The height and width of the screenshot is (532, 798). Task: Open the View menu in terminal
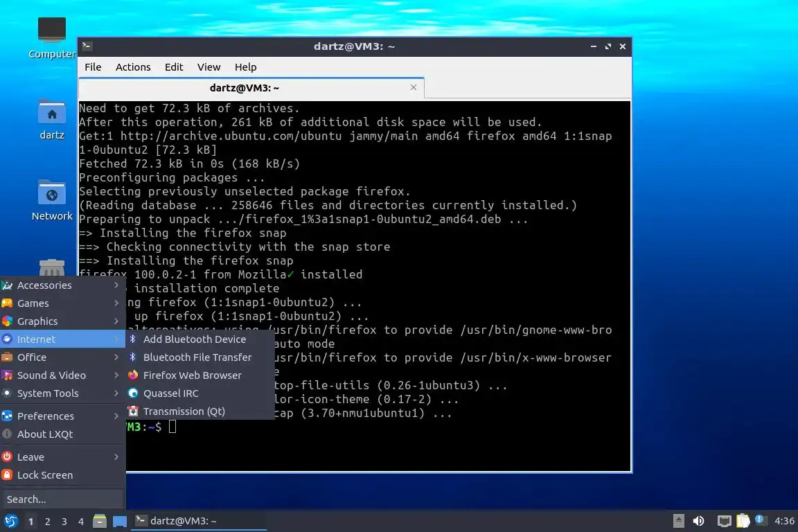(209, 67)
